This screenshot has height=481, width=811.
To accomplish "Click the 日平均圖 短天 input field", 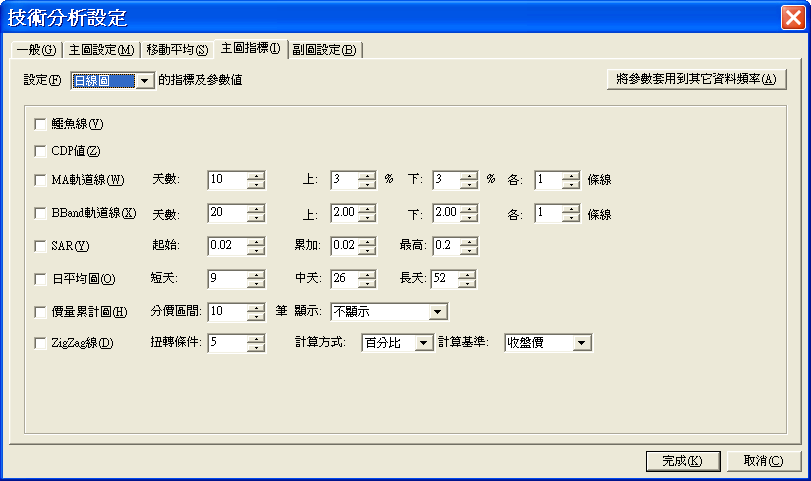I will coord(227,279).
